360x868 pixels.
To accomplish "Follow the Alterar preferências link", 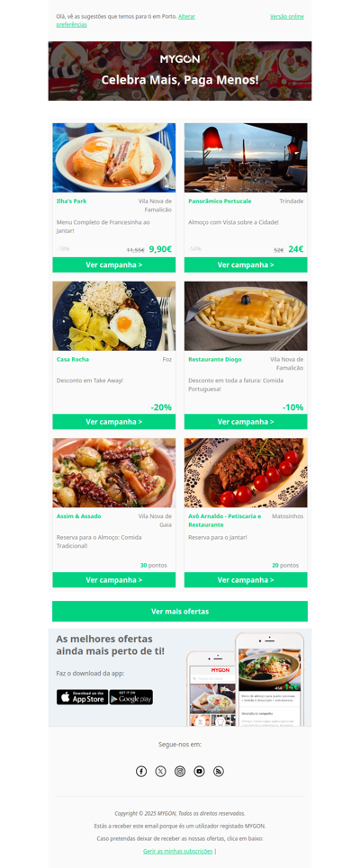I will point(126,21).
